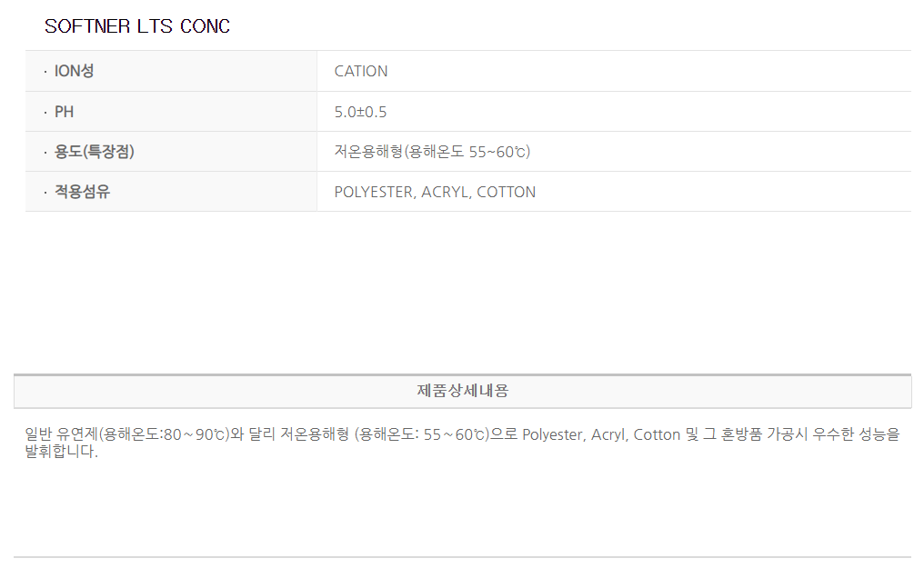Click the "SOFTNER LTS CONC" product title
Screen dimensions: 924x568
[137, 27]
